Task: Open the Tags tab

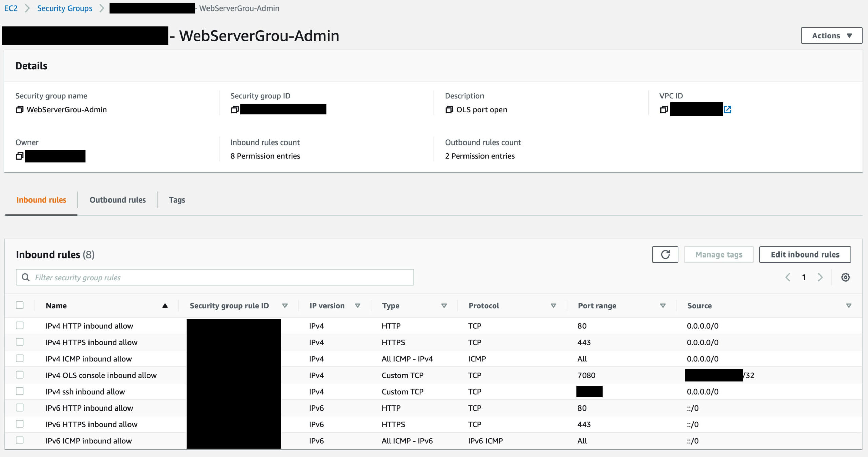Action: [x=177, y=200]
